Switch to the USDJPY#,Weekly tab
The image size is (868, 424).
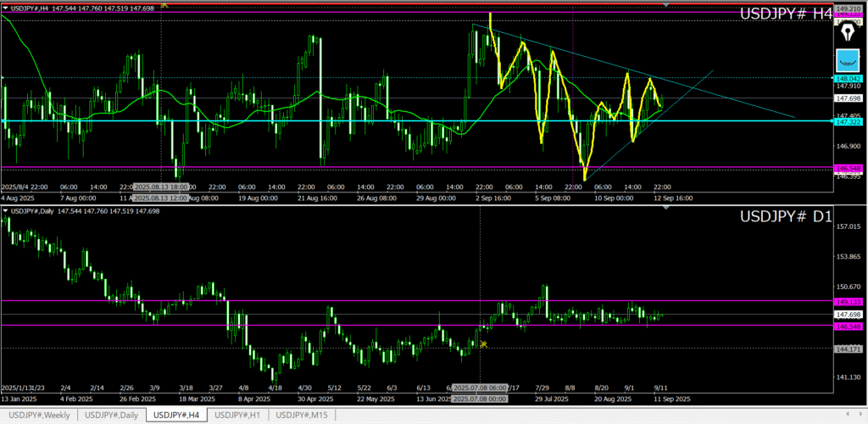39,415
